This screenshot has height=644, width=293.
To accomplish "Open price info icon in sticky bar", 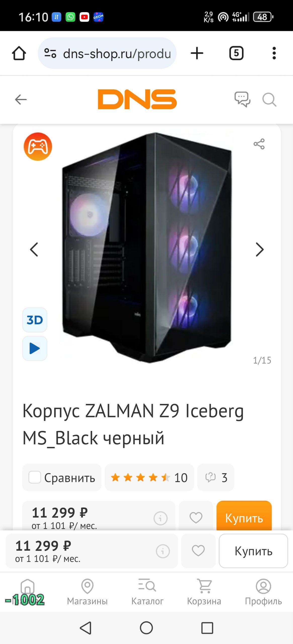I will click(163, 551).
